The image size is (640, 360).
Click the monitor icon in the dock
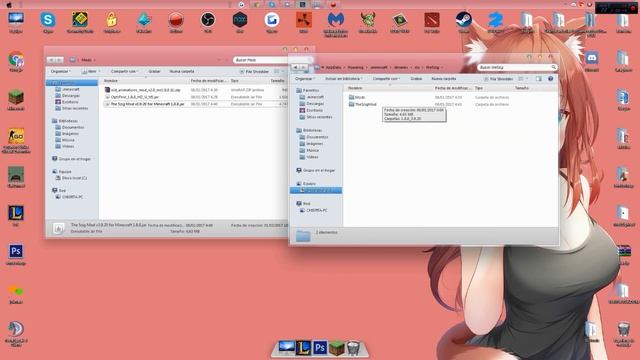point(287,347)
